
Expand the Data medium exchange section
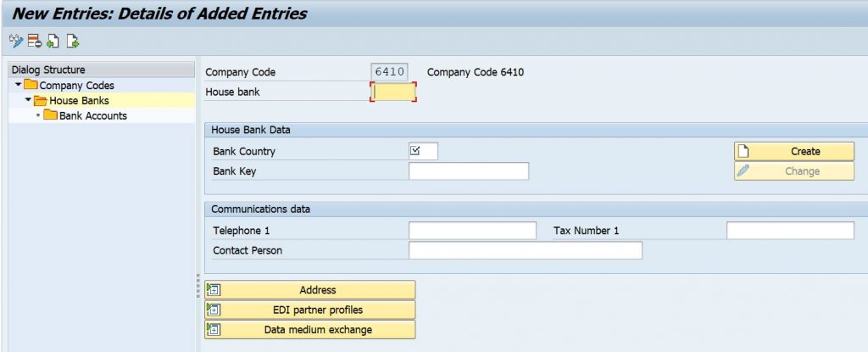point(310,330)
